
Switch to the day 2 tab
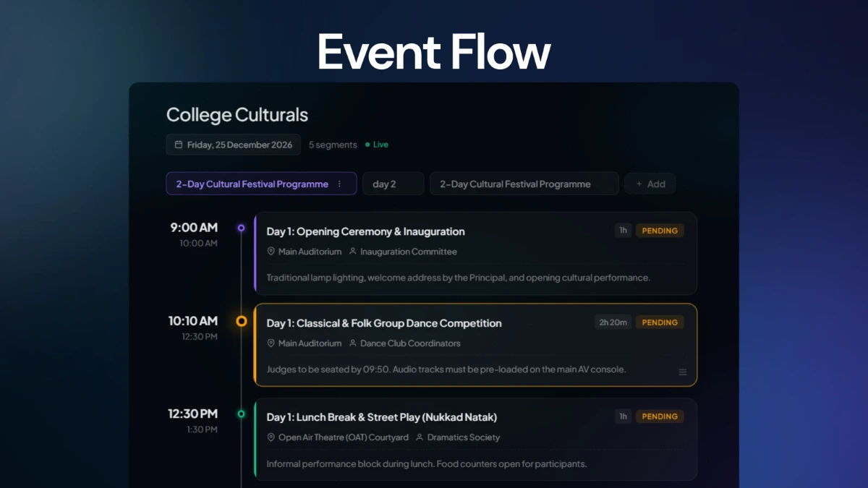[393, 184]
